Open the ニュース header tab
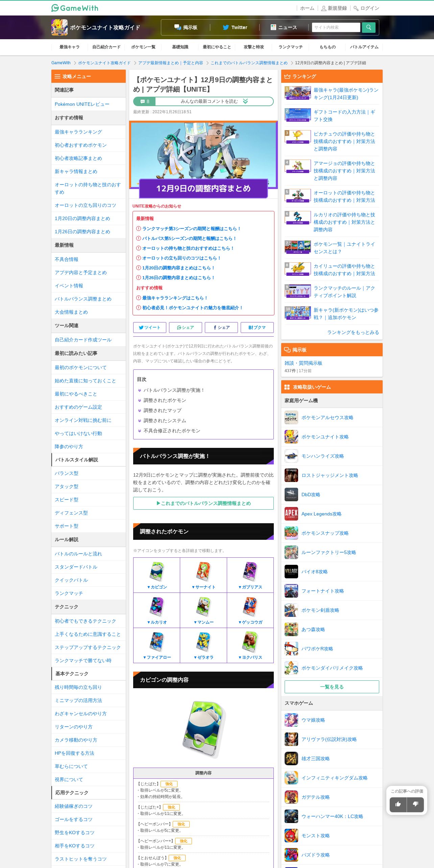The width and height of the screenshot is (434, 868). pyautogui.click(x=284, y=27)
